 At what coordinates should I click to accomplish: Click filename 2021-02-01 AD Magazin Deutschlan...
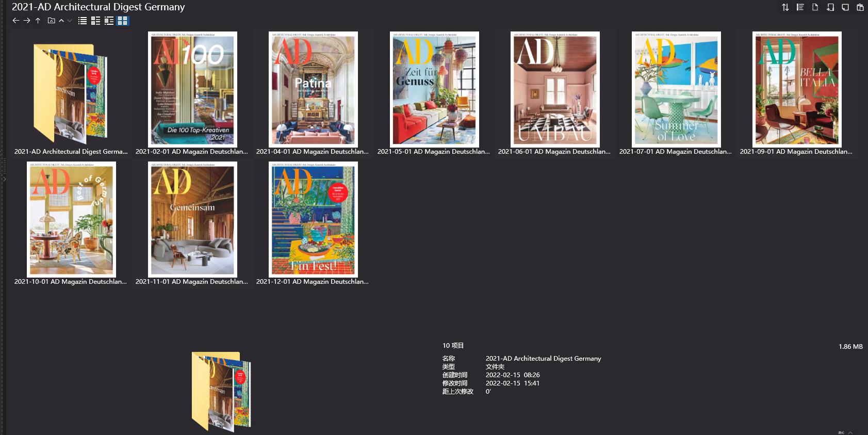point(192,152)
